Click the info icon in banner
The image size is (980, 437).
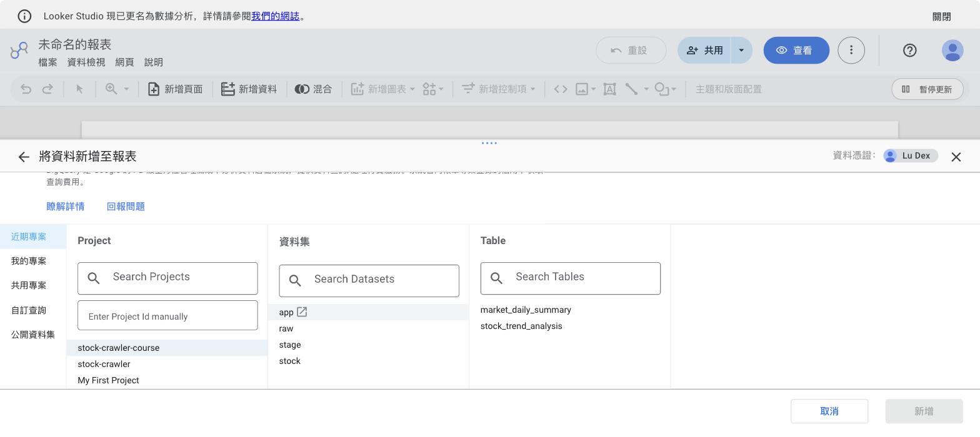24,16
